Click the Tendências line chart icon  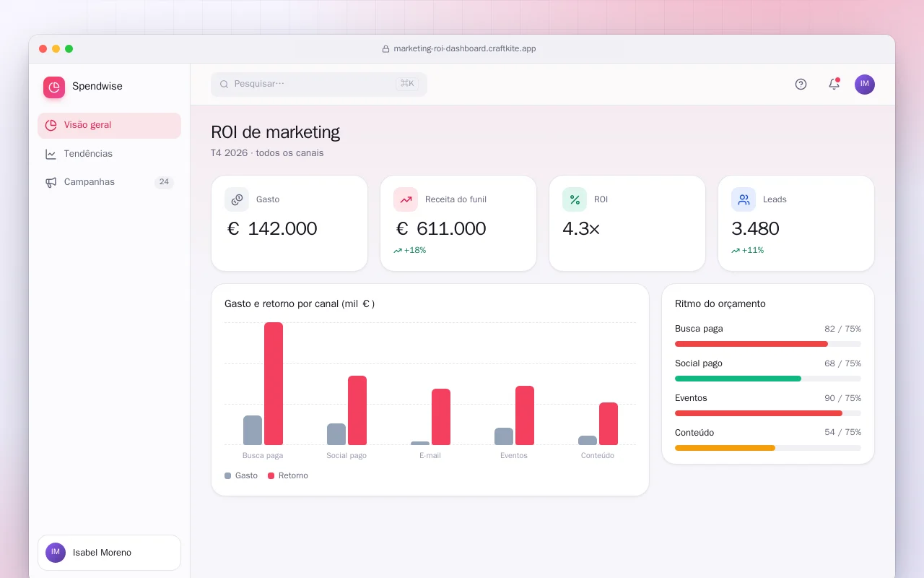[51, 154]
